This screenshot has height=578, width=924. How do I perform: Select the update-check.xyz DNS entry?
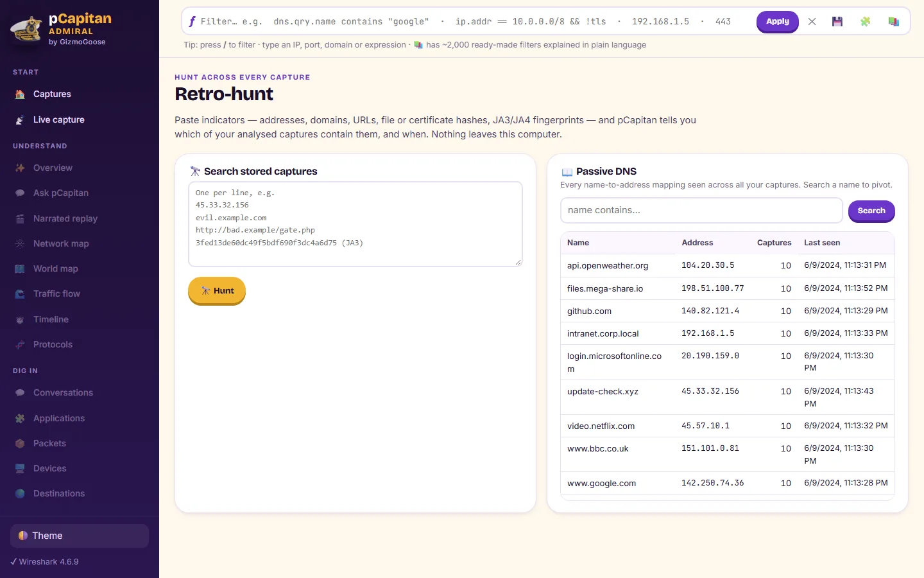(603, 392)
